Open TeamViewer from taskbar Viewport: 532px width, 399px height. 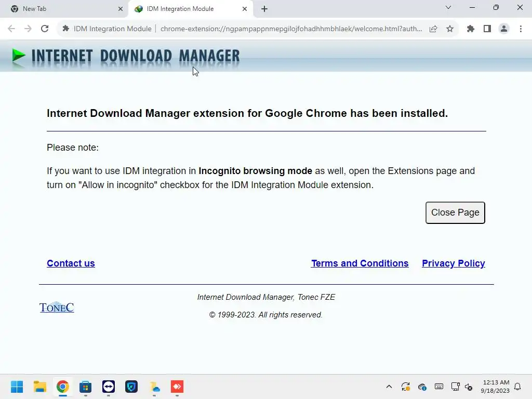[109, 387]
